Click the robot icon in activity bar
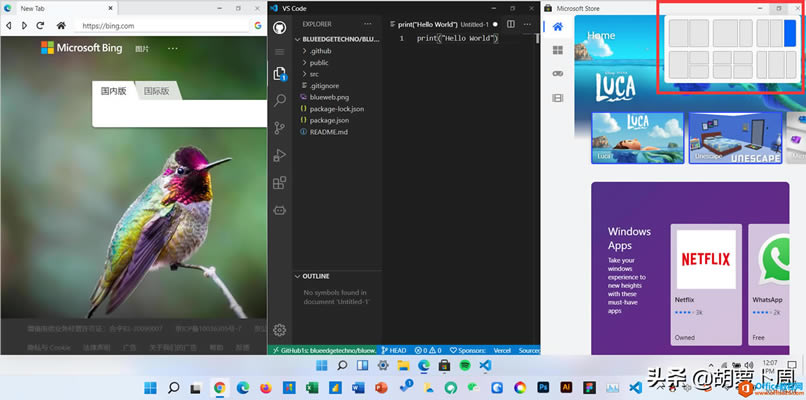 (280, 210)
